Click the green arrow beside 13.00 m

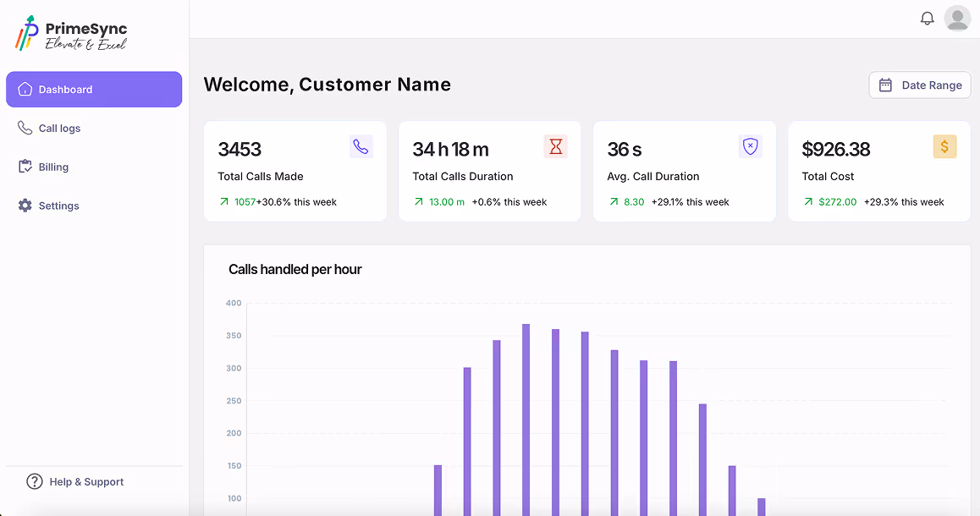click(419, 202)
